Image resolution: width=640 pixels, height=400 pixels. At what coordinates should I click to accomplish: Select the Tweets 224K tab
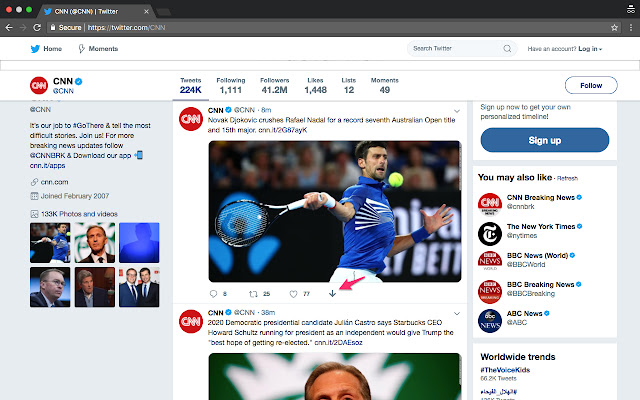[191, 86]
